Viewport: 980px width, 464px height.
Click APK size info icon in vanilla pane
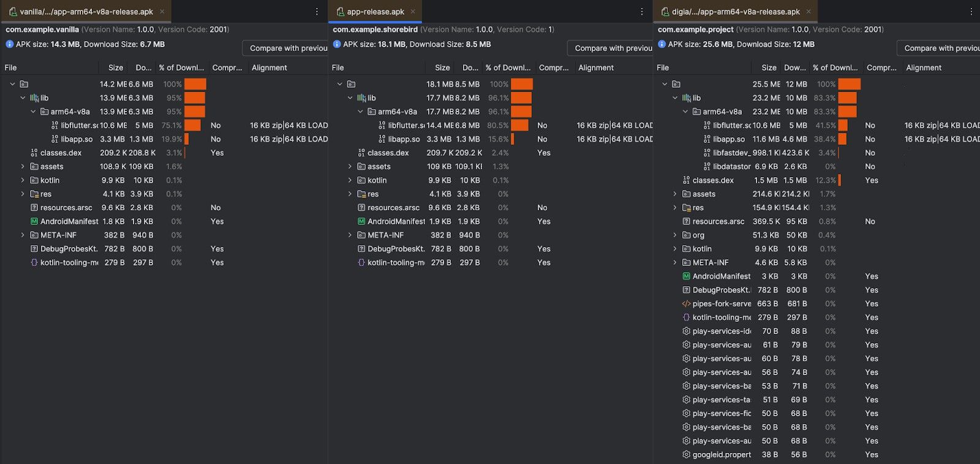[x=10, y=44]
